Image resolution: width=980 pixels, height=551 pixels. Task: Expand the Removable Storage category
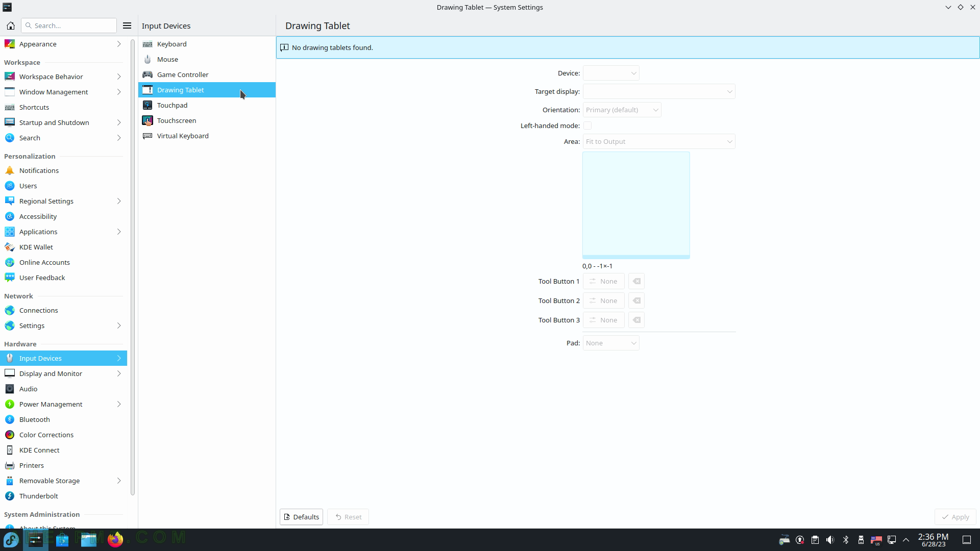click(x=119, y=481)
